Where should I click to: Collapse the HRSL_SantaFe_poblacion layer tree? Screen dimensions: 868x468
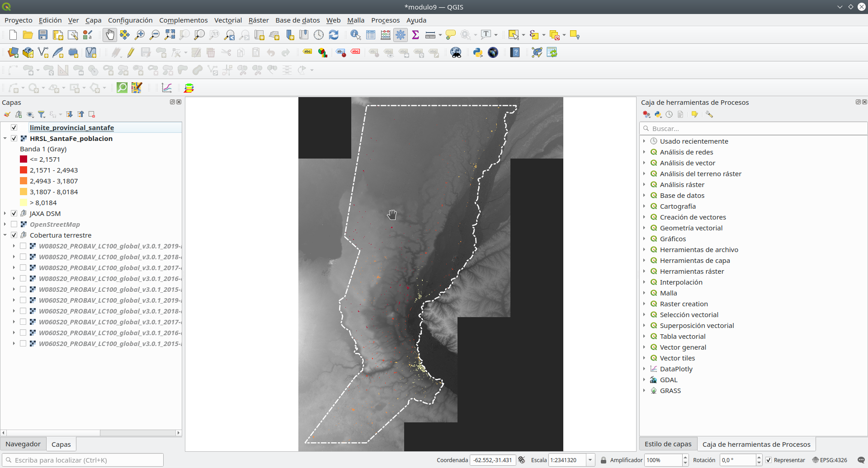[5, 138]
